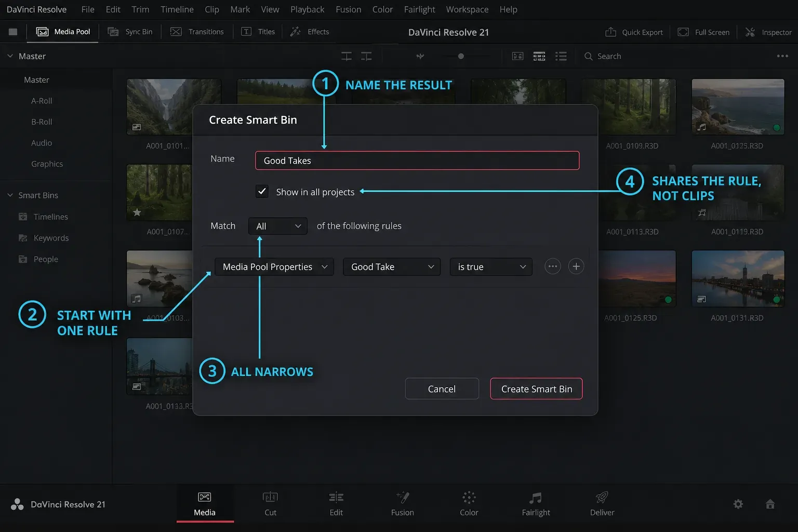Collapse the Smart Bins section
Image resolution: width=798 pixels, height=532 pixels.
point(10,195)
